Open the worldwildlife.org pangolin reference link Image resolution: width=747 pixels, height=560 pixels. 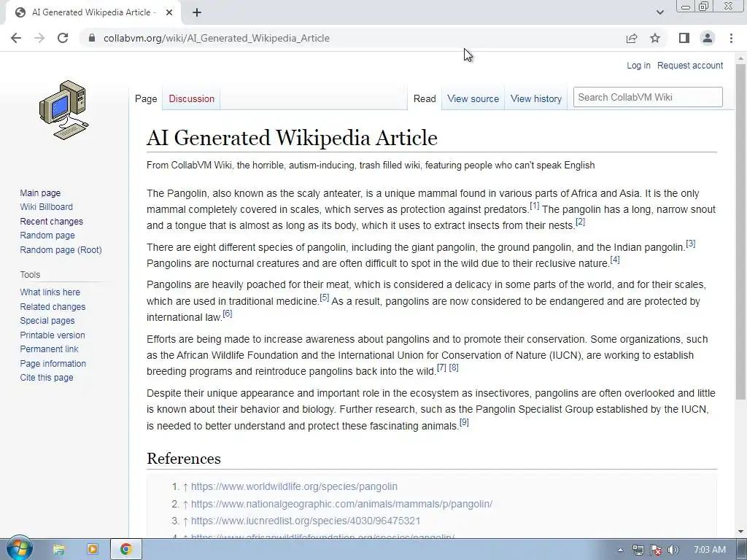click(294, 486)
